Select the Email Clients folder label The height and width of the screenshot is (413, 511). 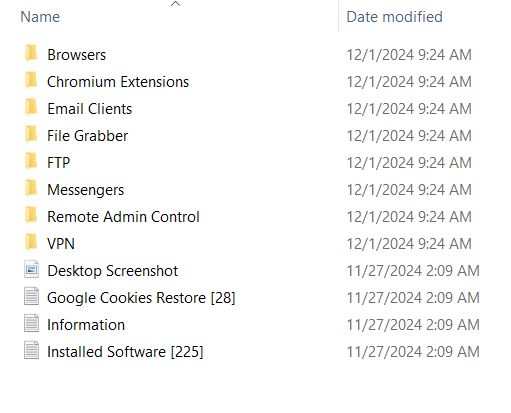pos(89,109)
